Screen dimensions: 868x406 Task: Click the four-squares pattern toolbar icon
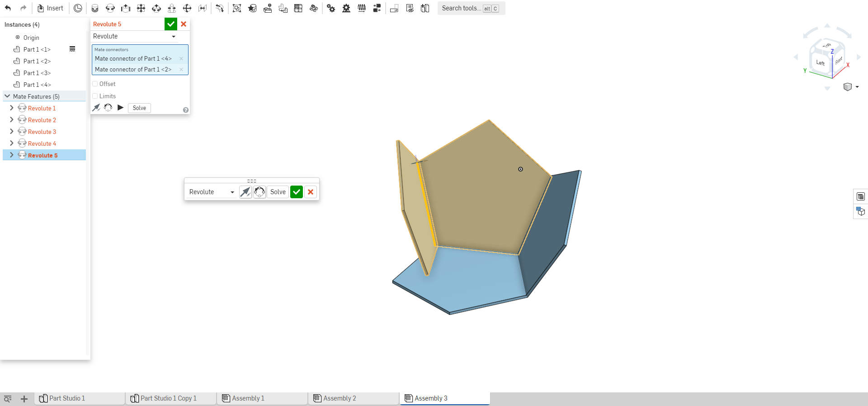tap(298, 8)
